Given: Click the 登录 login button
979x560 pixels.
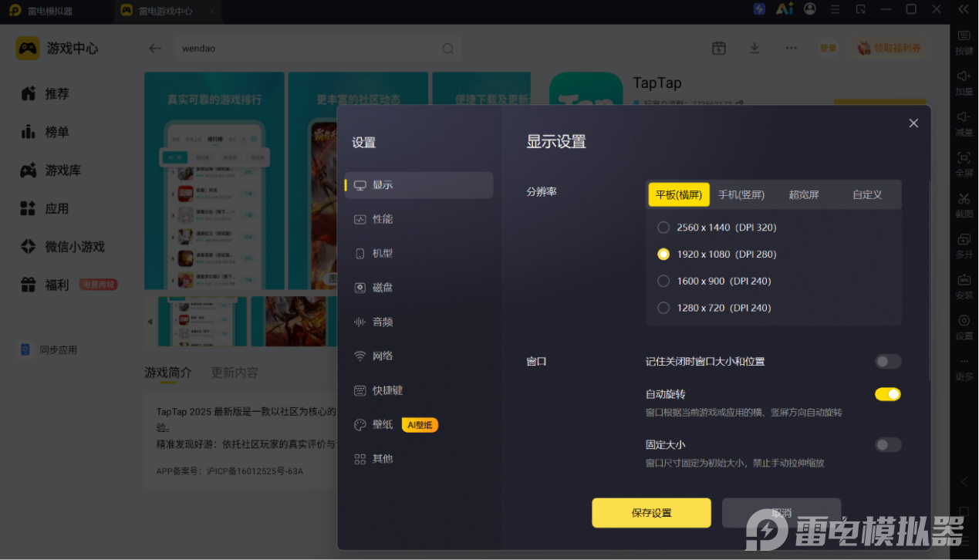Looking at the screenshot, I should pos(828,48).
